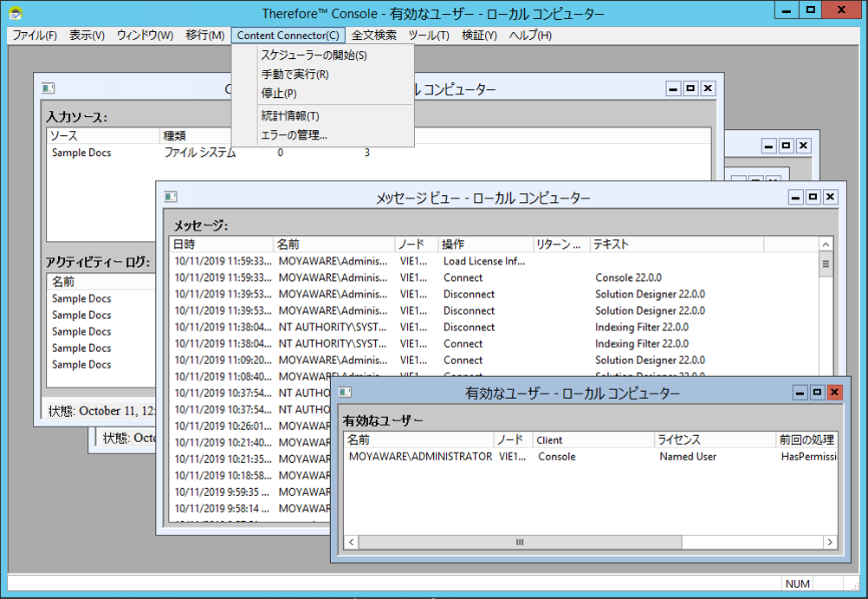868x599 pixels.
Task: Select the MOYAWARE\ADMINISTRATOR user row
Action: [x=591, y=457]
